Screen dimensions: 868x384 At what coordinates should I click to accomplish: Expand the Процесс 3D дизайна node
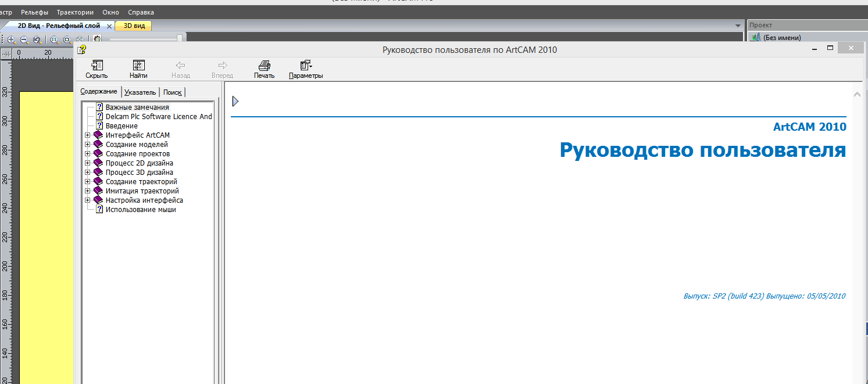coord(88,172)
